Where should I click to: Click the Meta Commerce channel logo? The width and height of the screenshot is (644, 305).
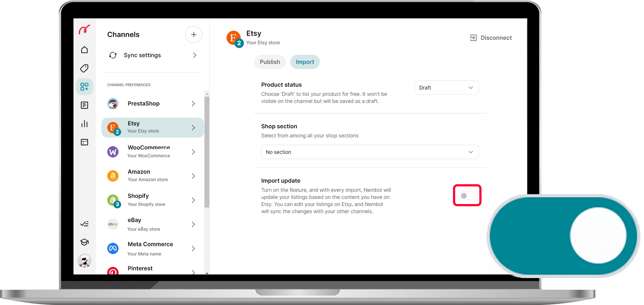point(113,248)
